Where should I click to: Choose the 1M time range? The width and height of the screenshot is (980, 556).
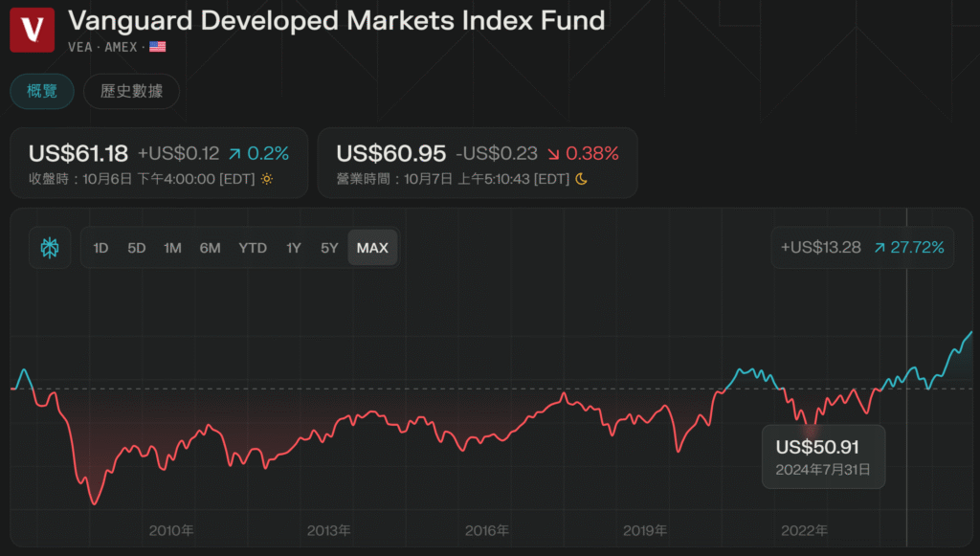[172, 248]
